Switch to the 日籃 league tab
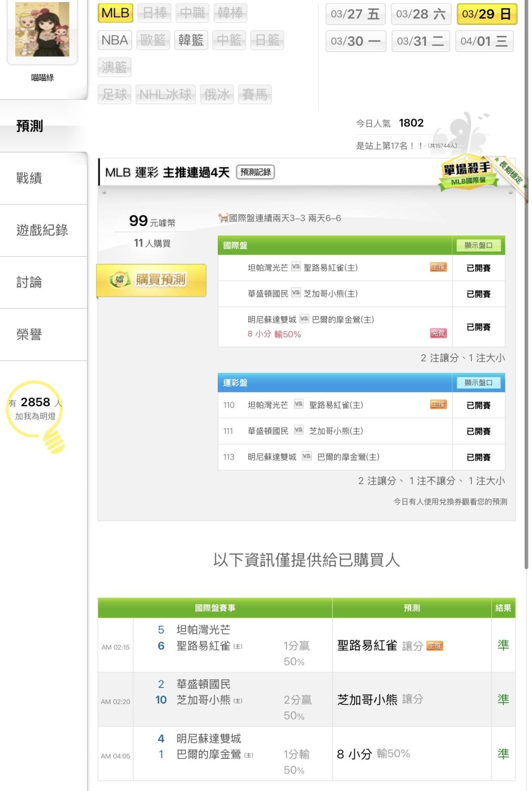This screenshot has height=791, width=532. click(x=267, y=40)
